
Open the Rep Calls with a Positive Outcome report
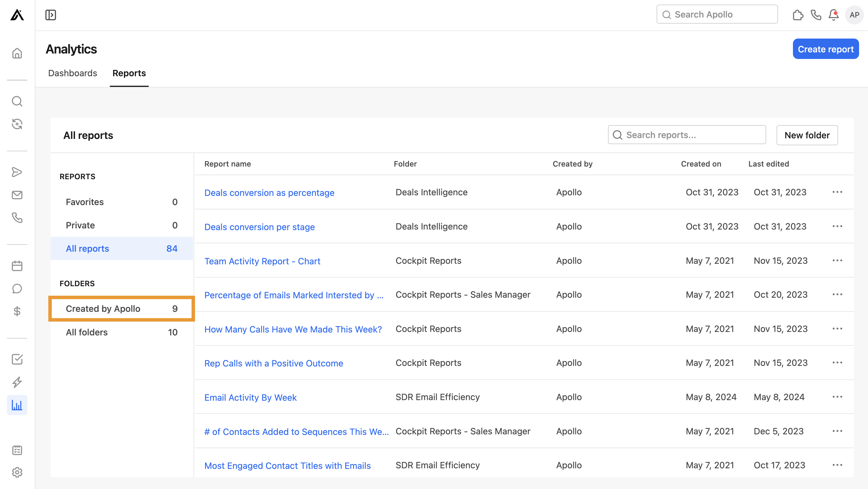pos(274,363)
